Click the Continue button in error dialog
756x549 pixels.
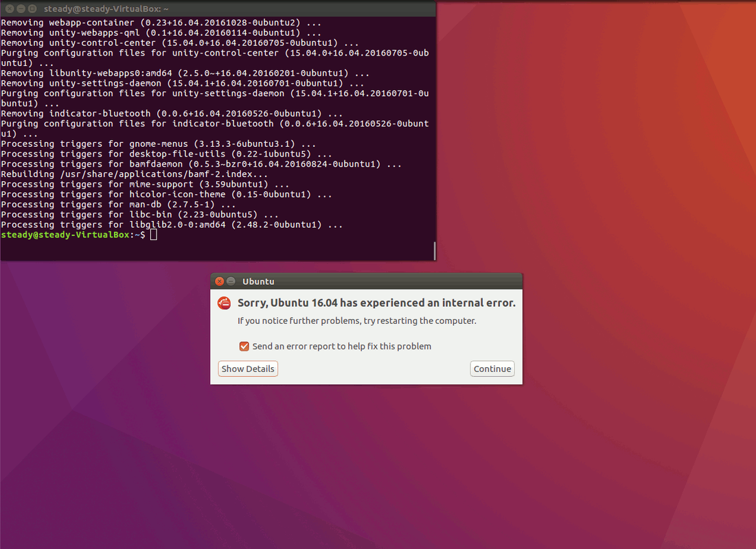(x=492, y=369)
